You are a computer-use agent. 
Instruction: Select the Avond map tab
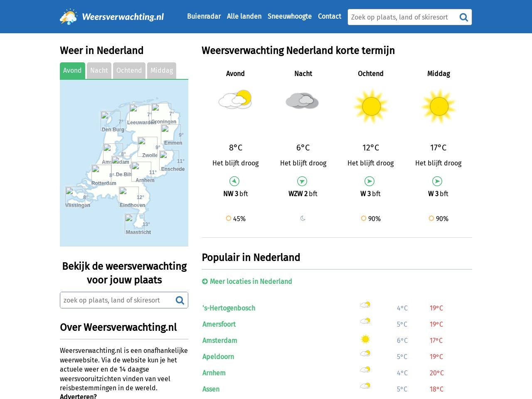[72, 71]
